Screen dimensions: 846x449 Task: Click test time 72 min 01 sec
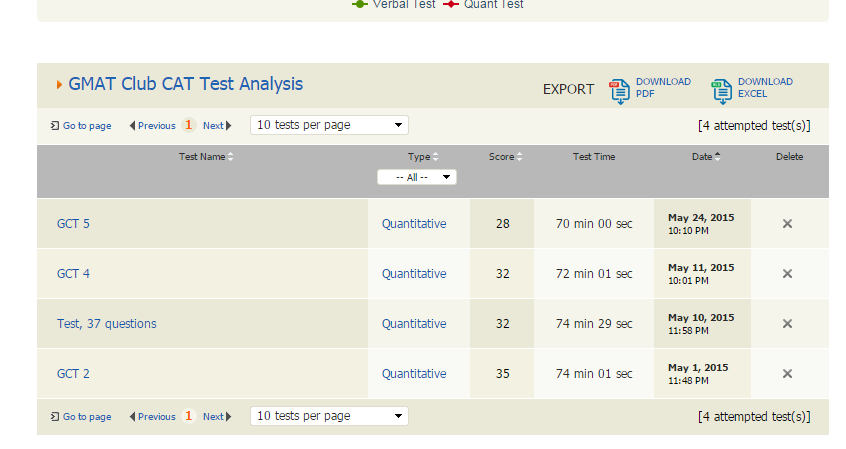pyautogui.click(x=594, y=274)
